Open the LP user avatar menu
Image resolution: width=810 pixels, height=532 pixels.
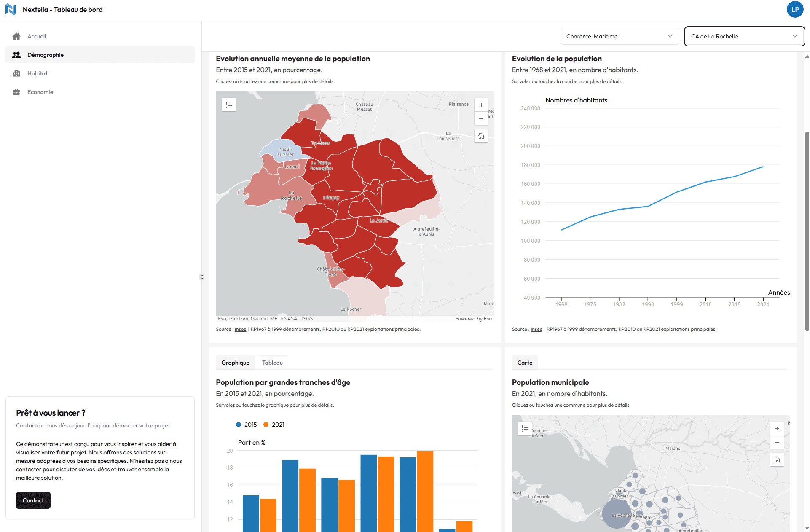click(795, 9)
